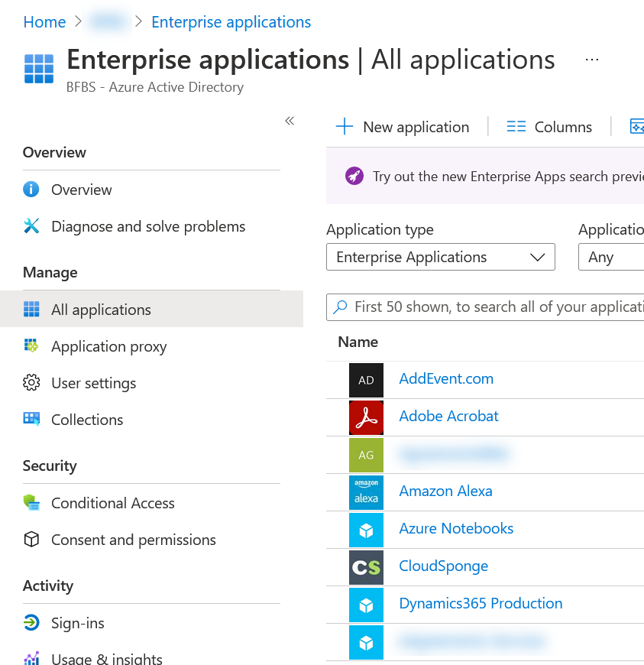Click the green AG application icon

366,455
